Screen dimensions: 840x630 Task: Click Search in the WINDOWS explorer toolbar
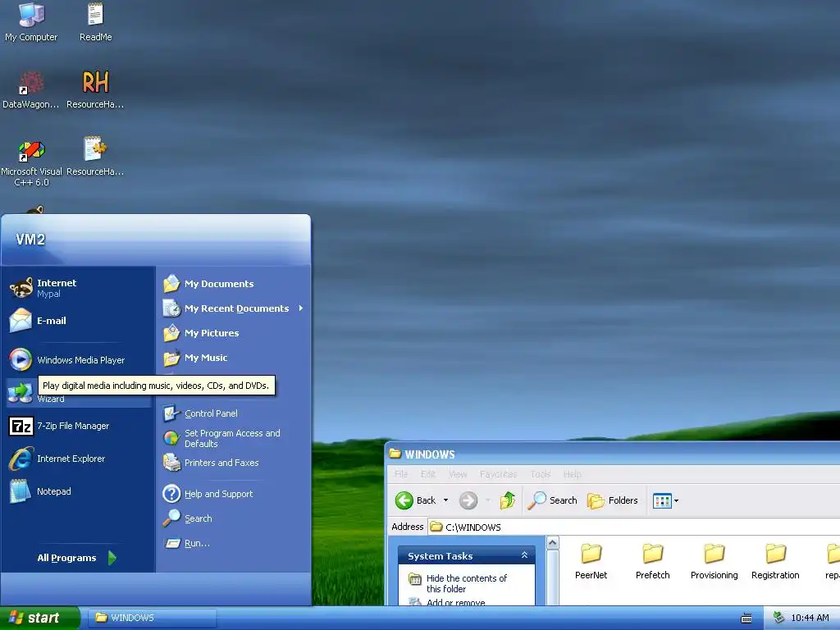point(553,500)
